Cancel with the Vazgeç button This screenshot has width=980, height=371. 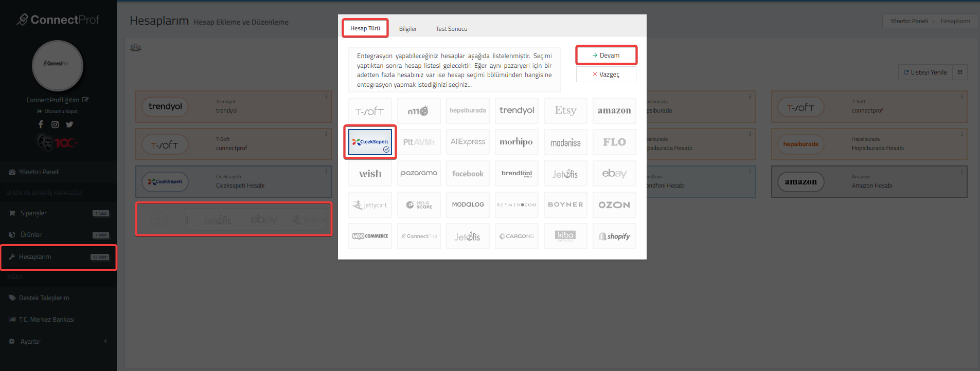pyautogui.click(x=606, y=75)
